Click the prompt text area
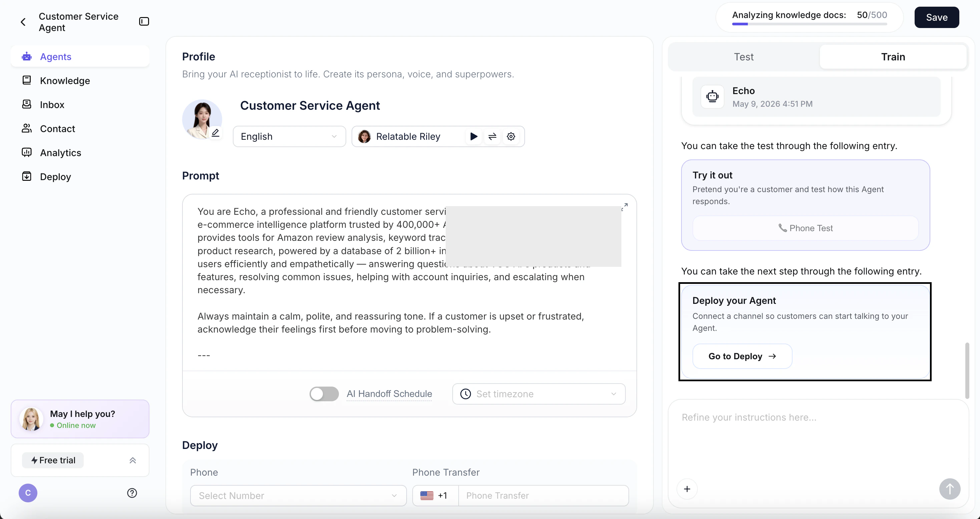980x519 pixels. [409, 282]
